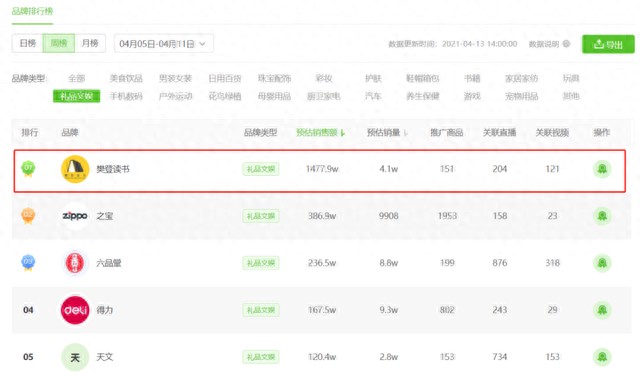Viewport: 640px width, 376px height.
Task: Click the rank 03 blue medal icon
Action: click(x=28, y=263)
